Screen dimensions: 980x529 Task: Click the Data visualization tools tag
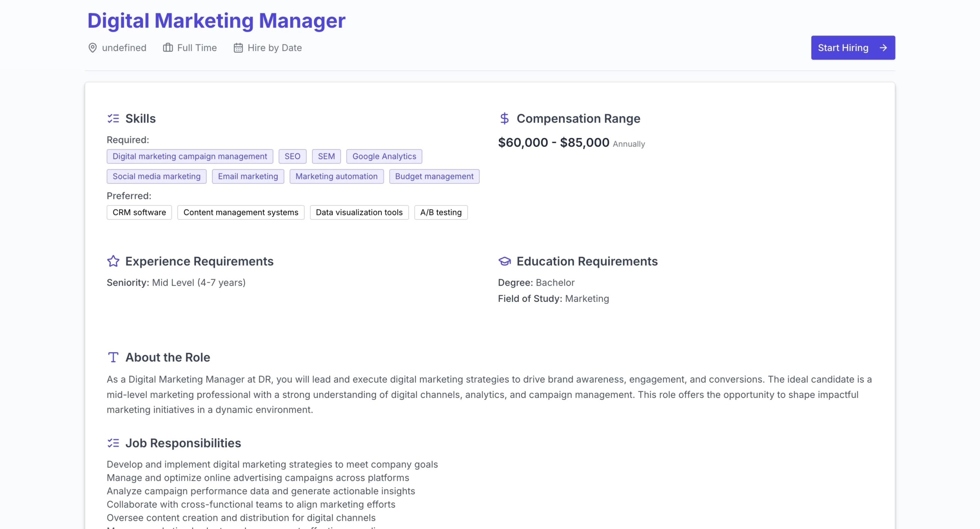[x=359, y=212]
